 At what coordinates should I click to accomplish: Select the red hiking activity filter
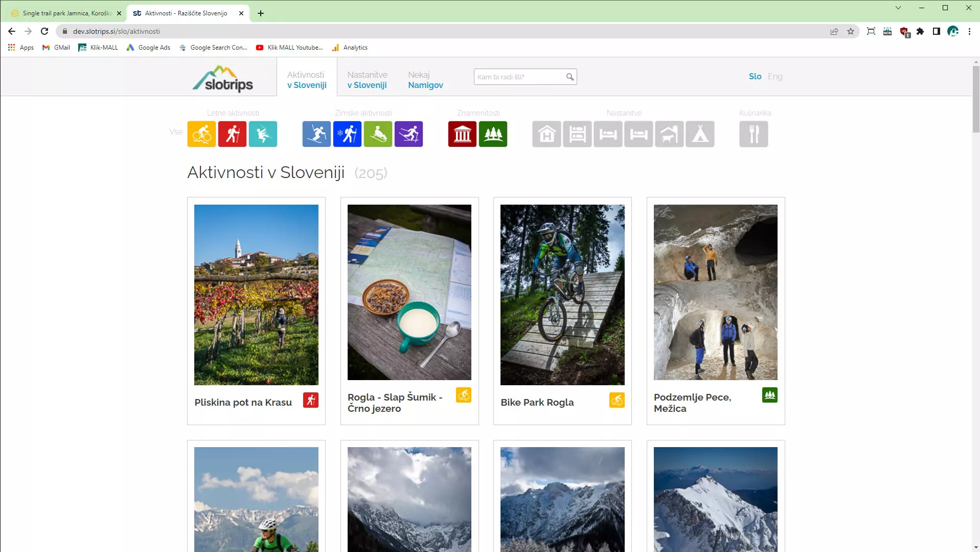232,134
